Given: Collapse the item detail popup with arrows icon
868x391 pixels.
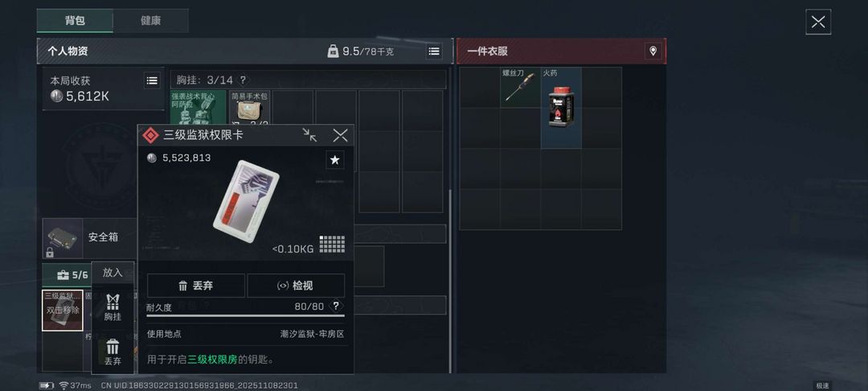Looking at the screenshot, I should pos(309,135).
